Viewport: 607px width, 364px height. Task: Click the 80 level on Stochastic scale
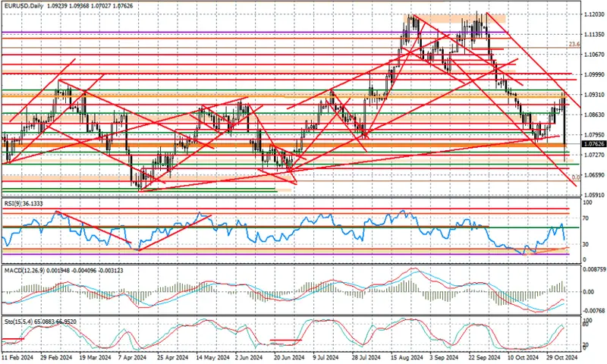pos(586,324)
